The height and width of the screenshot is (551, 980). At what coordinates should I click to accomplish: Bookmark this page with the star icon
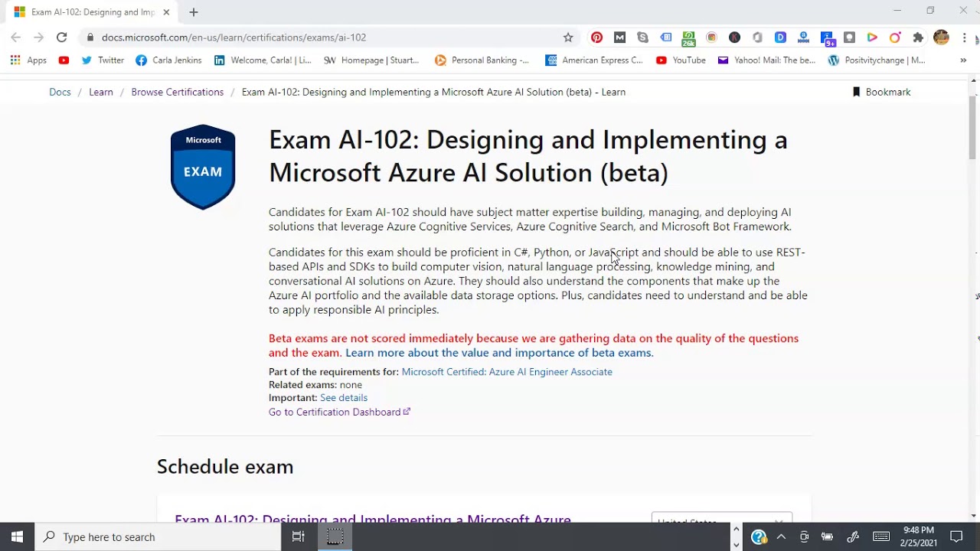pos(568,37)
